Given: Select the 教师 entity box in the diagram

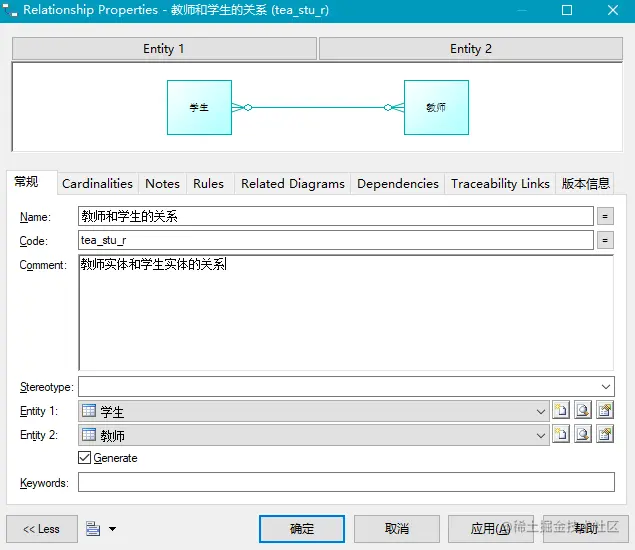Looking at the screenshot, I should 437,107.
